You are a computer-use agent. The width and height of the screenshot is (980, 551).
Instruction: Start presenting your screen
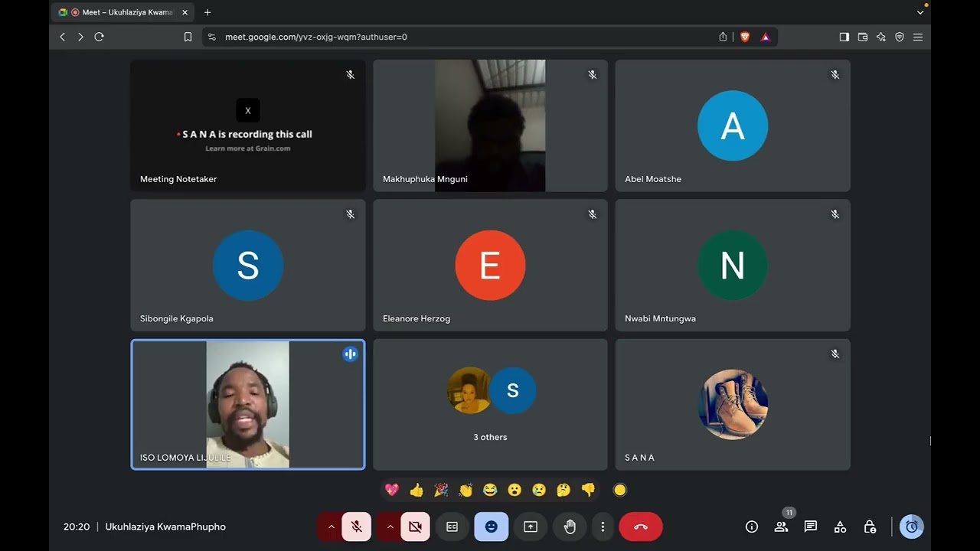531,527
